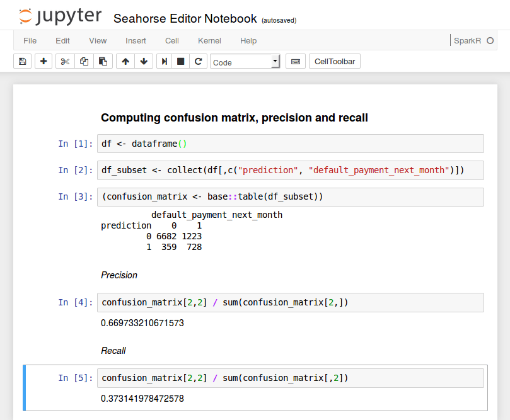Cut selected cells using scissors icon
Viewport: 510px width, 420px height.
pyautogui.click(x=64, y=62)
